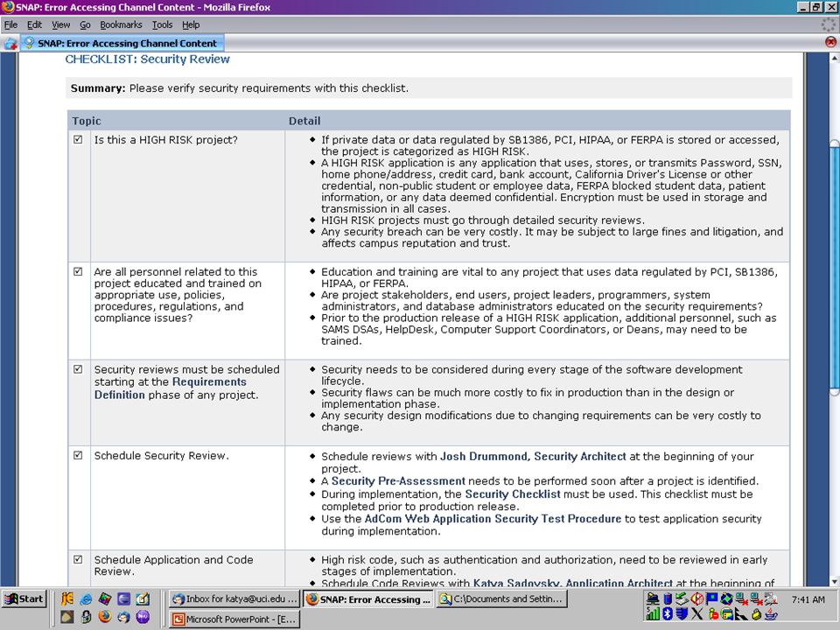Click the brown square quick launch icon

67,617
